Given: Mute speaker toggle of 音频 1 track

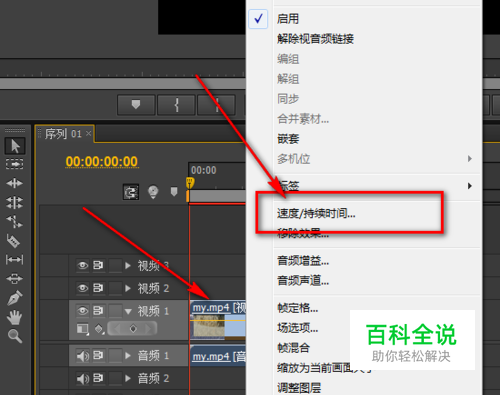Looking at the screenshot, I should coord(83,356).
